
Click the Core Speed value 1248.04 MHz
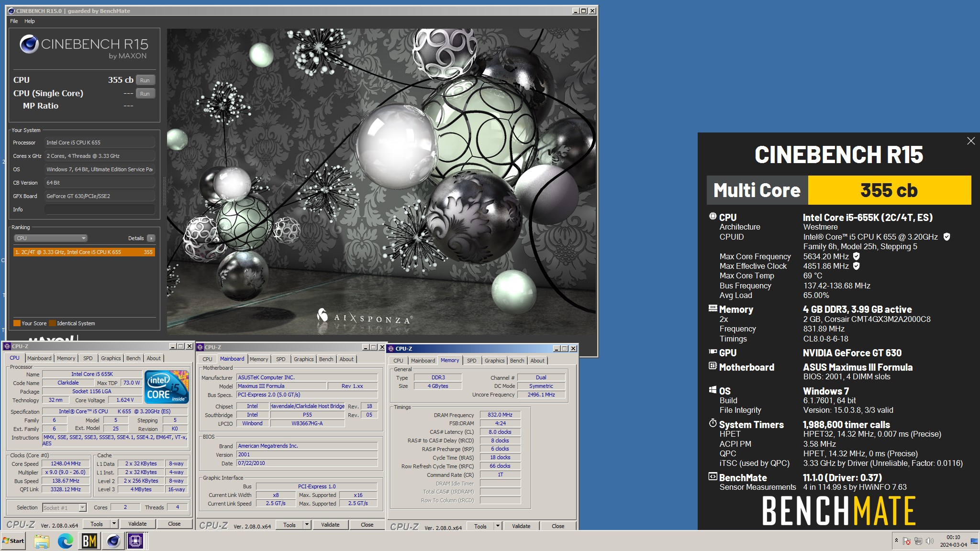(66, 463)
